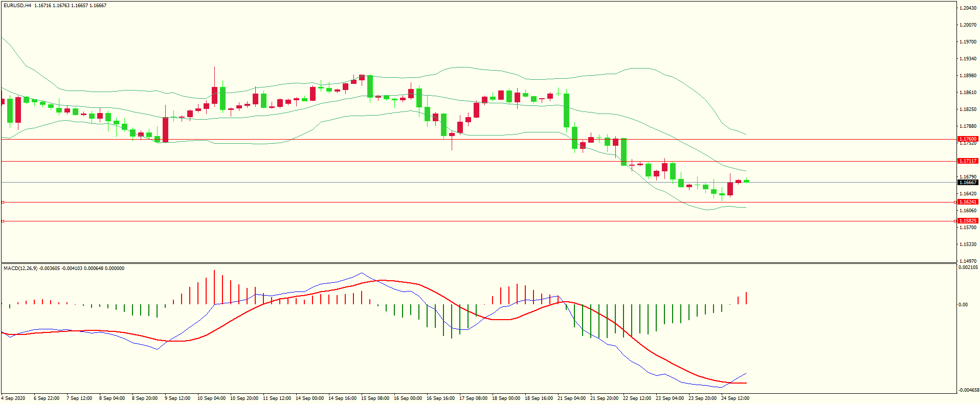Click the 1.16060 value on price axis
The image size is (980, 404).
[x=968, y=211]
